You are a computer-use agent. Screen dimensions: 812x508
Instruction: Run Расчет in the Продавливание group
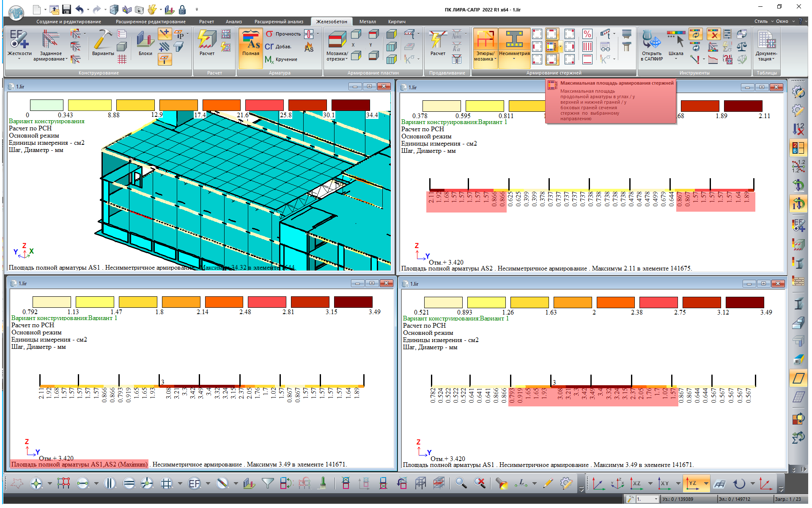tap(438, 41)
